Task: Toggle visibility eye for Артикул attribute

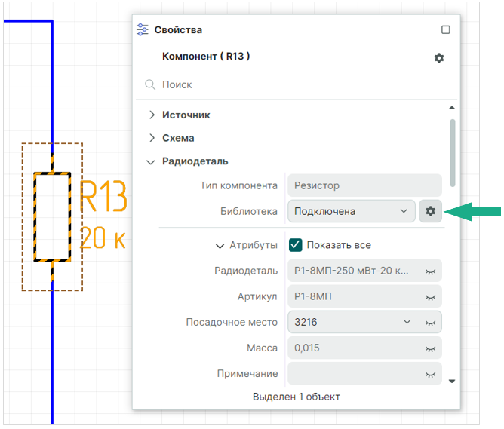Action: [431, 297]
